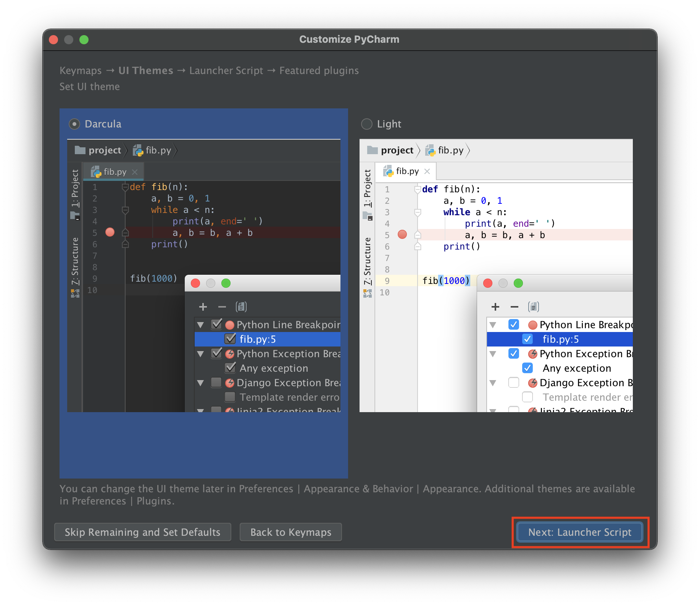This screenshot has width=700, height=606.
Task: Go to Launcher Script breadcrumb step
Action: (x=226, y=71)
